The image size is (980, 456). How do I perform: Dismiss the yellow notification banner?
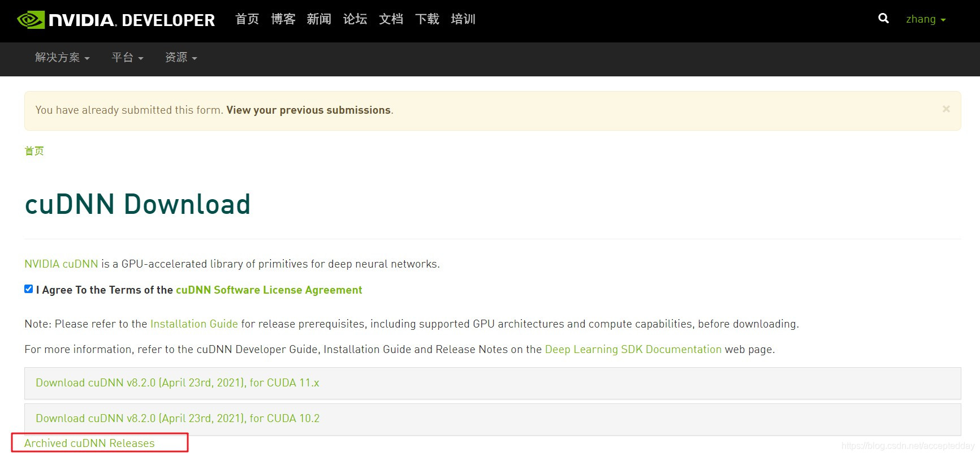(946, 109)
